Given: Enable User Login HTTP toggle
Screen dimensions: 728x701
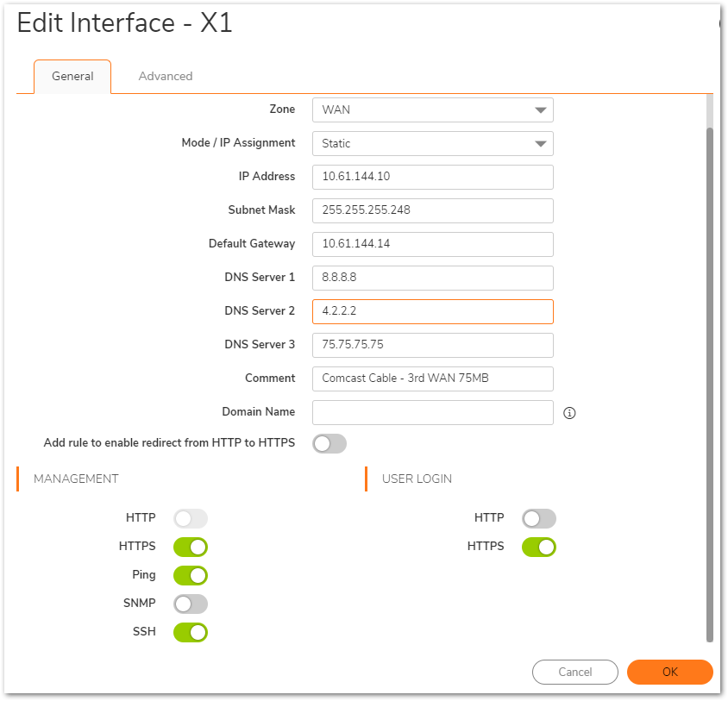Looking at the screenshot, I should [x=539, y=518].
